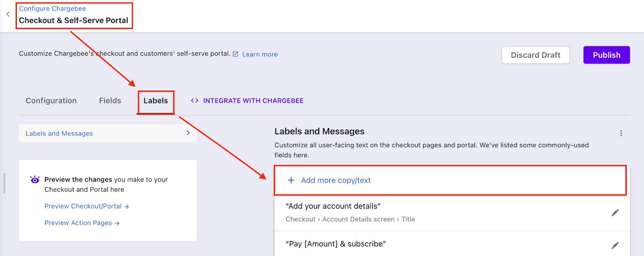Edit the "Add your account details" label
This screenshot has width=644, height=256.
615,213
